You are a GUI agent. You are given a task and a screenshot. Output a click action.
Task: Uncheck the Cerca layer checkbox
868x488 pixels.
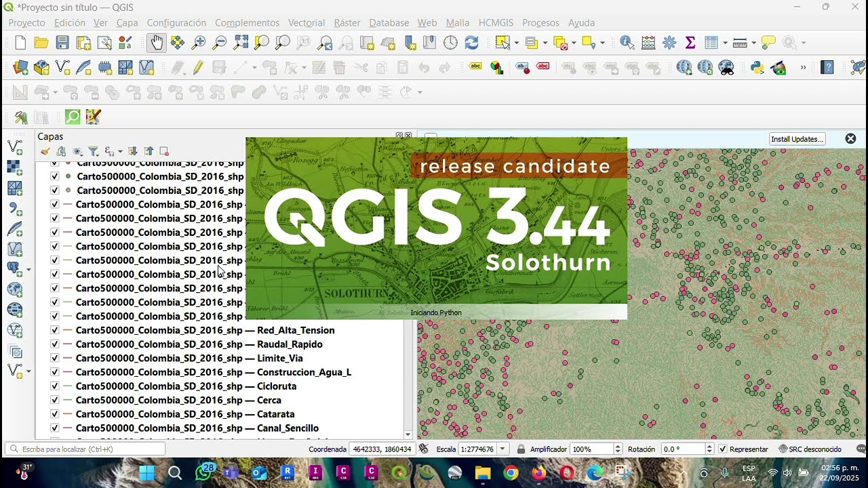click(x=55, y=400)
